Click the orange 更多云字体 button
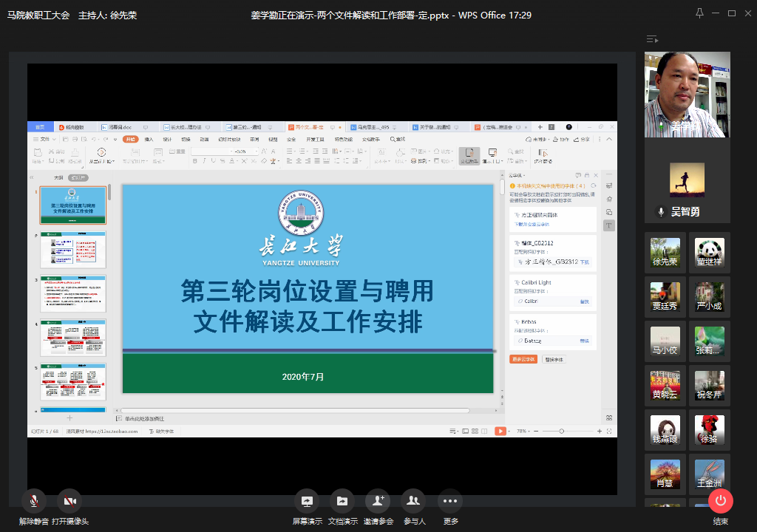Screen dimensions: 757x532 pos(524,359)
